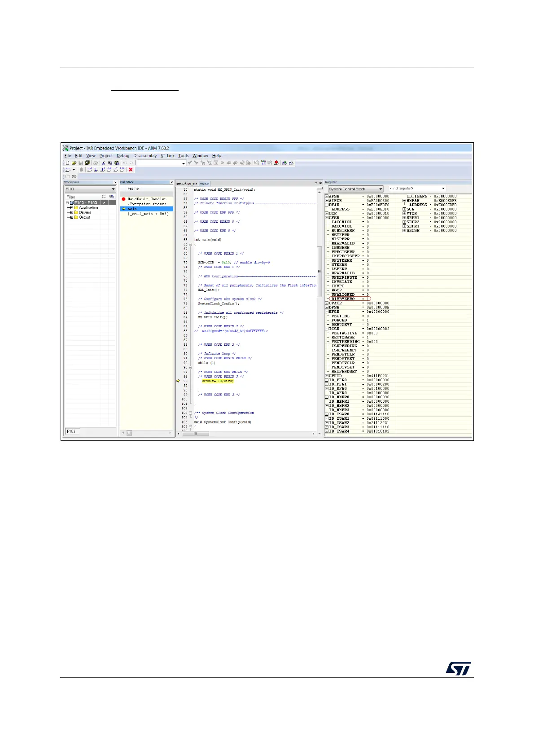
Task: Expand the VTOR register
Action: (404, 213)
